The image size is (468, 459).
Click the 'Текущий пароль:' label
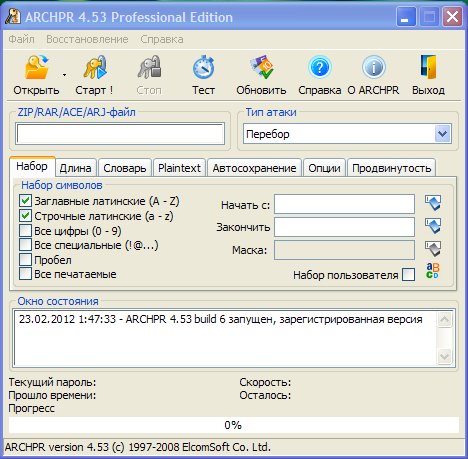coord(52,382)
